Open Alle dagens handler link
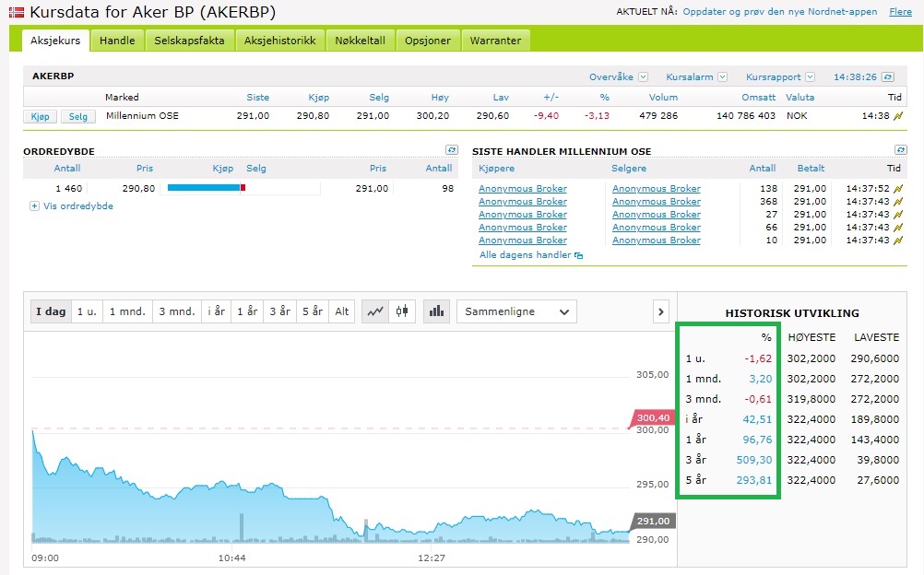 point(525,255)
